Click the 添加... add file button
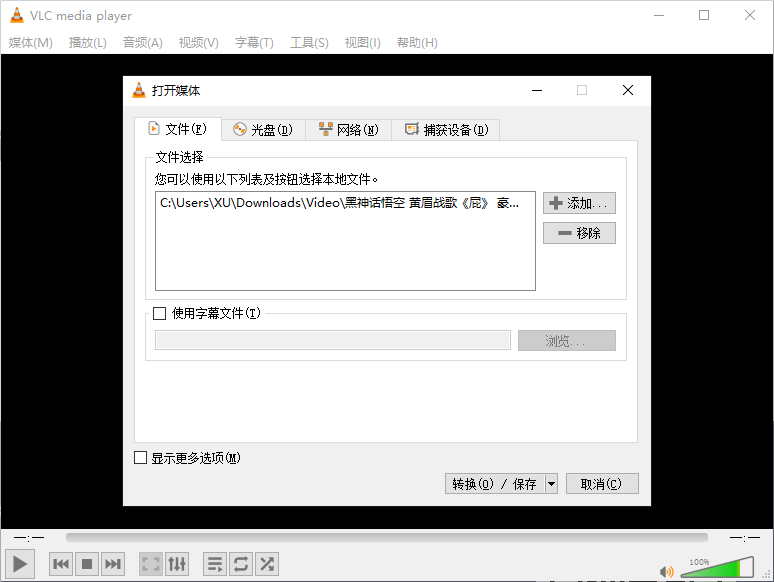Screen dimensions: 774x582 pos(579,203)
